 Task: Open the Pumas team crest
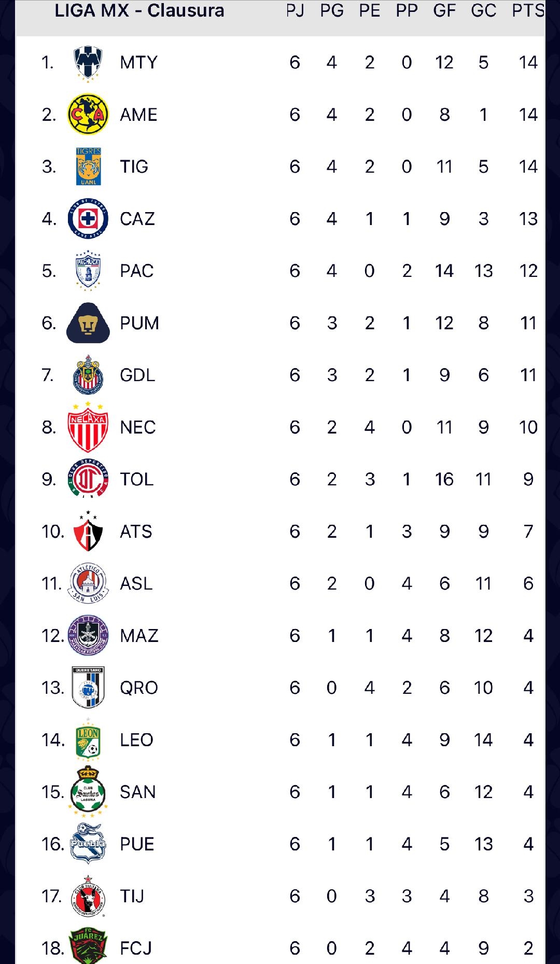click(88, 323)
